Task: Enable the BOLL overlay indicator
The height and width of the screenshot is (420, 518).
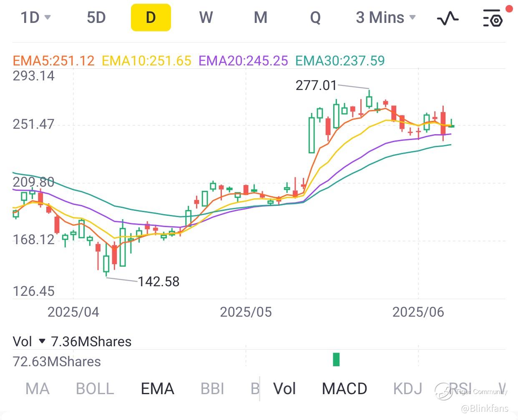Action: click(x=95, y=389)
